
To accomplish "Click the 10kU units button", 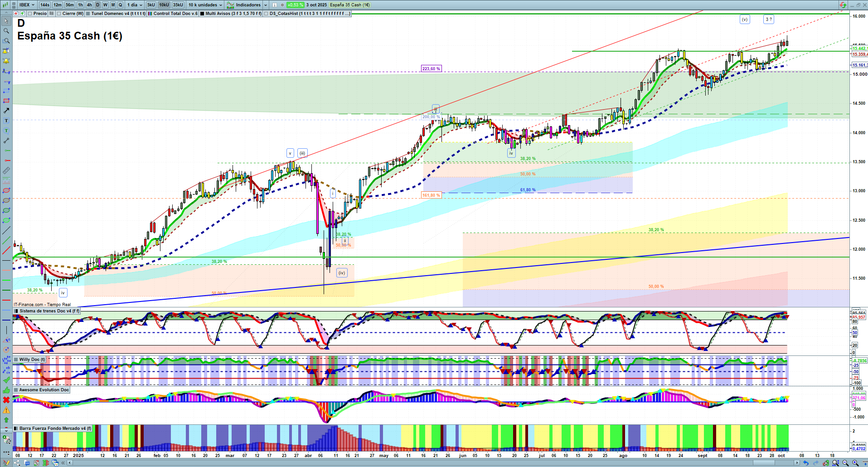I will pos(164,5).
